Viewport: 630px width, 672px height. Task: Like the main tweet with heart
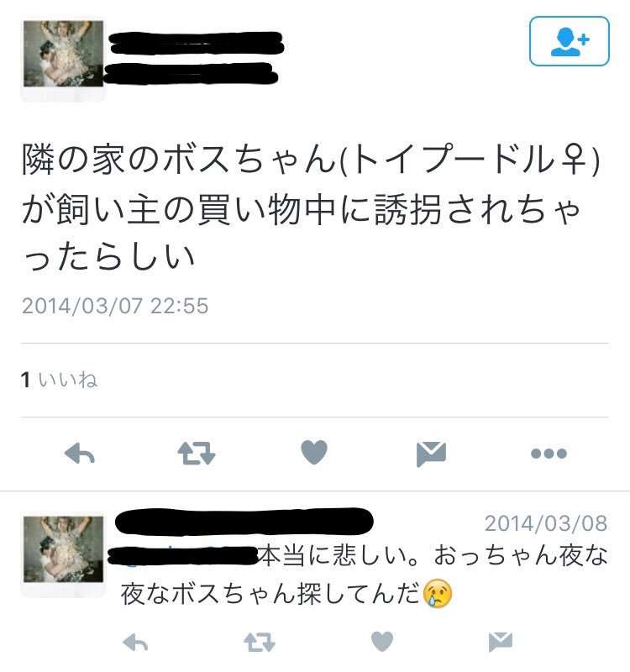point(314,452)
